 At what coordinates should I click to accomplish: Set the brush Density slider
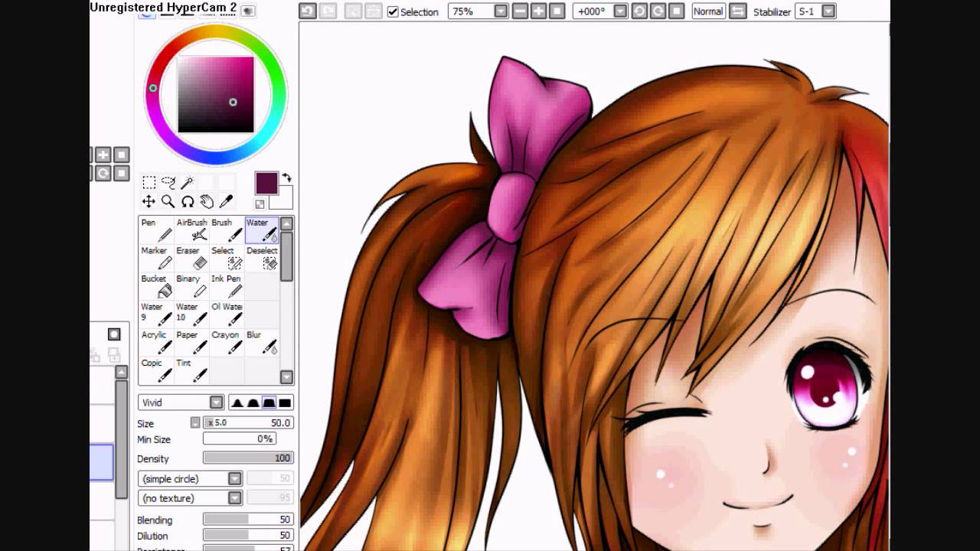(x=248, y=458)
